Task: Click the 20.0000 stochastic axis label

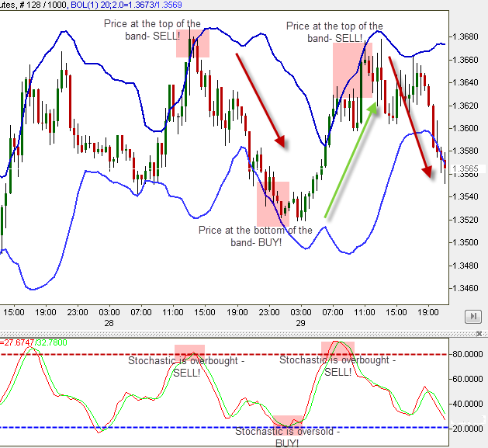Action: point(468,429)
